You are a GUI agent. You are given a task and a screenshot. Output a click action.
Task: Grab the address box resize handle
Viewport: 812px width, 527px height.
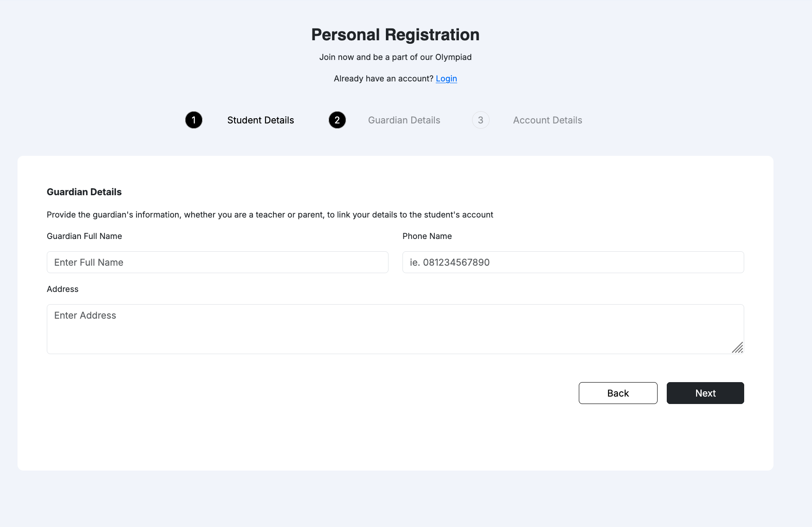pos(738,348)
